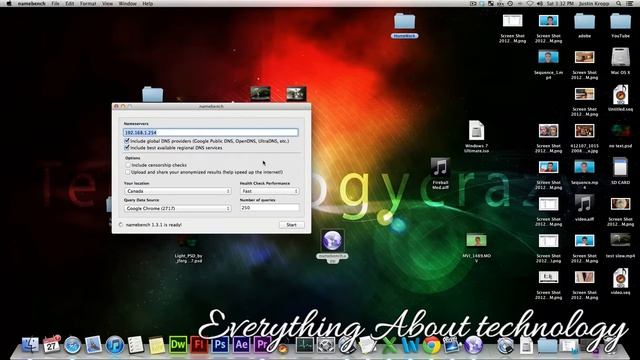Open Activity Monitor from the dock
The height and width of the screenshot is (360, 640).
[x=304, y=345]
